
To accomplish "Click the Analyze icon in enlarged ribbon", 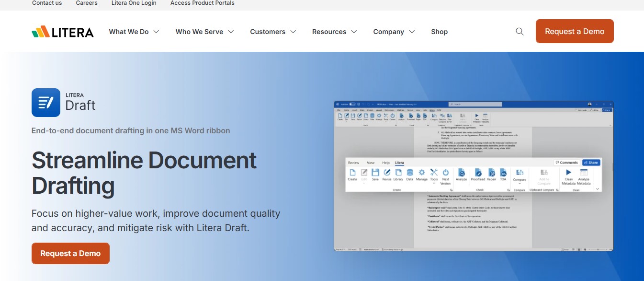I will pyautogui.click(x=461, y=173).
